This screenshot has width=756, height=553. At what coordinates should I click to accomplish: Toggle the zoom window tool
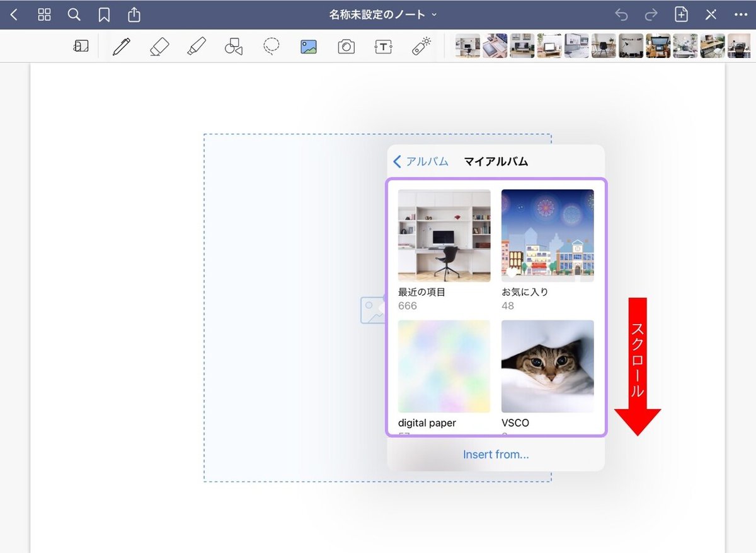(x=81, y=46)
